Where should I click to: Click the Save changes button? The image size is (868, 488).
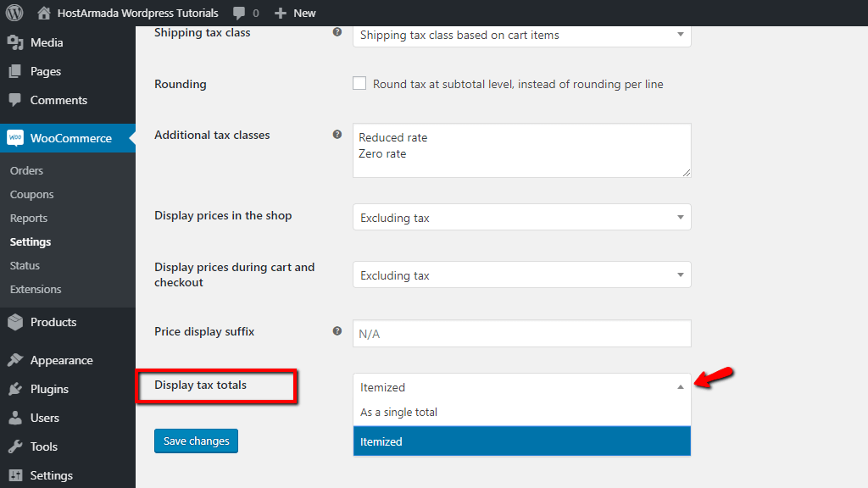[196, 441]
